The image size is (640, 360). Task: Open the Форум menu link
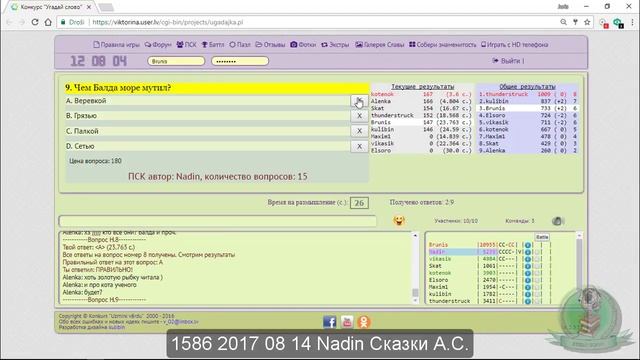tap(158, 44)
